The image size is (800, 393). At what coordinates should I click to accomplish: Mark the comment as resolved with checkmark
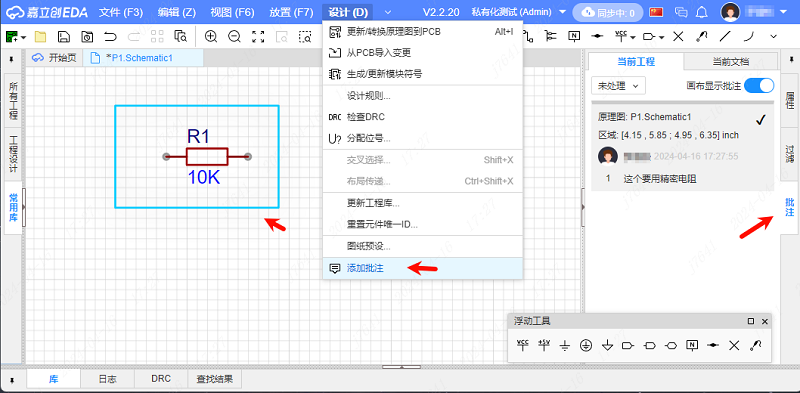(761, 119)
